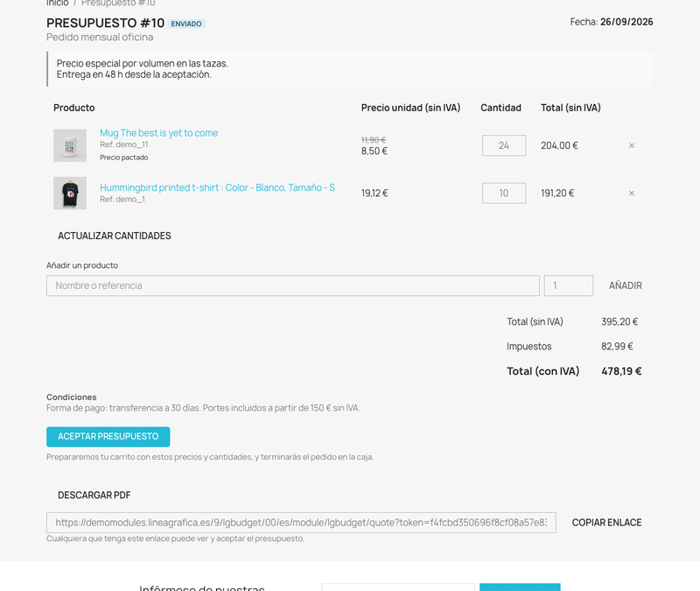
Task: Click the Enviado status badge
Action: [x=186, y=24]
